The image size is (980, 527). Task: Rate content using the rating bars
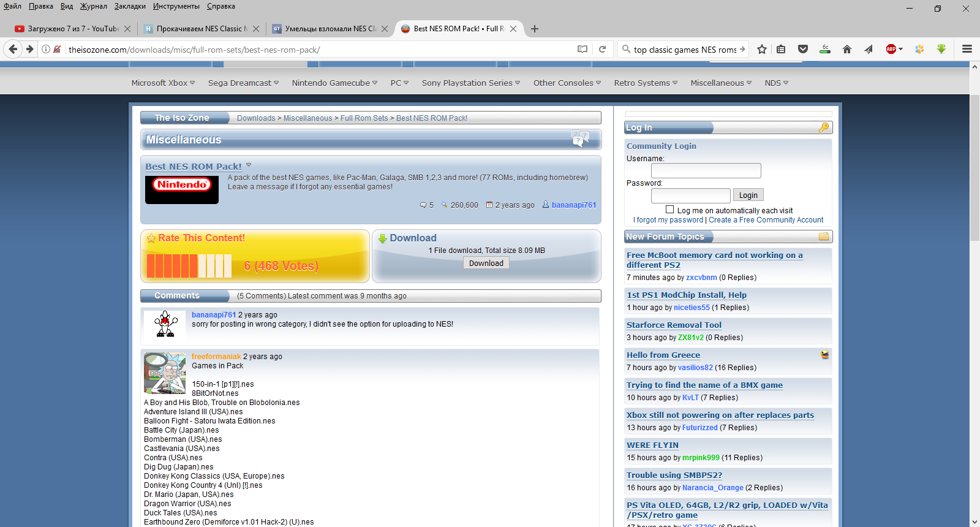[189, 266]
